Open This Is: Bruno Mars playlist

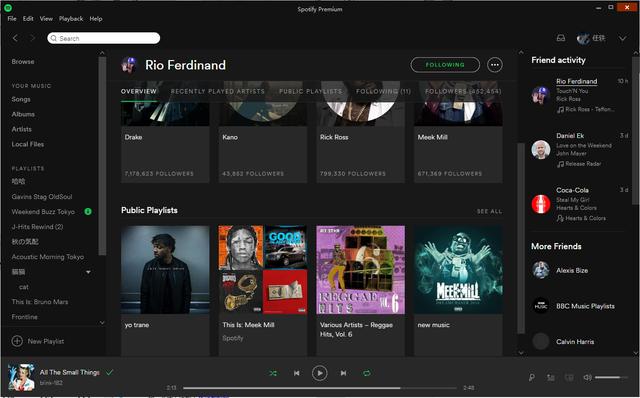point(40,302)
